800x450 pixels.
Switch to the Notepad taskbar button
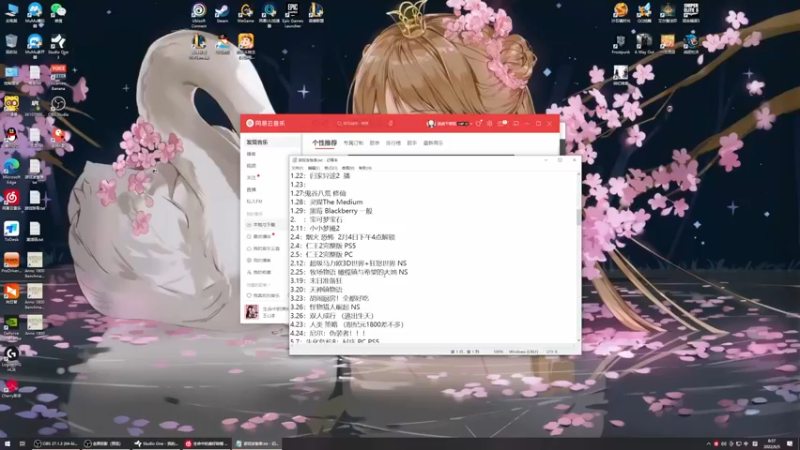(258, 444)
